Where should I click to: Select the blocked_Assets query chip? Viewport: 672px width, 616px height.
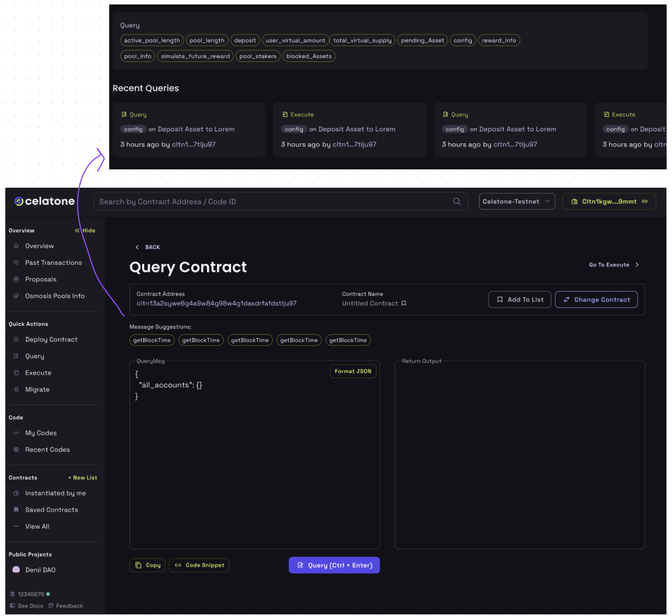point(309,56)
